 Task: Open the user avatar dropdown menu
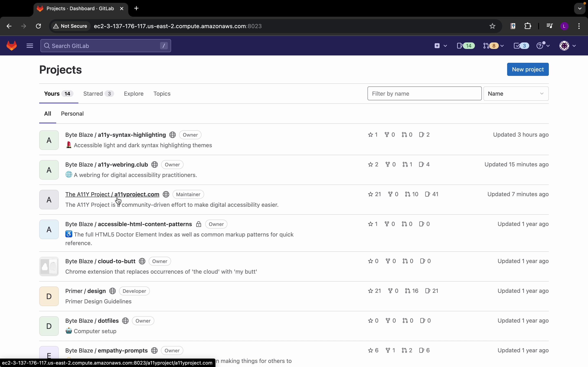568,46
